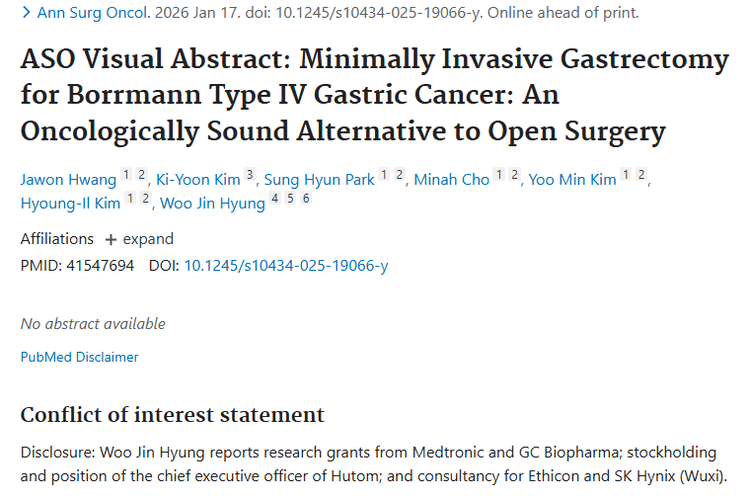750x500 pixels.
Task: Open author Jawon Hwang's link
Action: [x=68, y=180]
